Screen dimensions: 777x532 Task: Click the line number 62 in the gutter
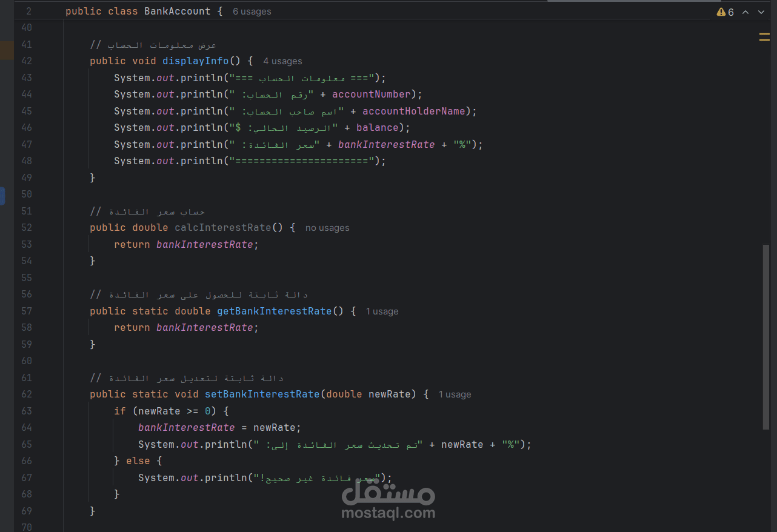coord(26,394)
